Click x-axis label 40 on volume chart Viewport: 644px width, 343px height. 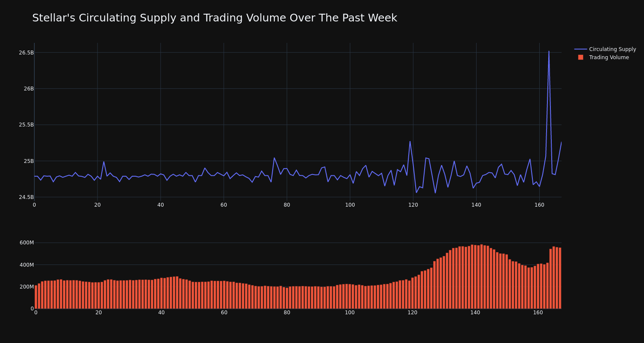pos(161,313)
